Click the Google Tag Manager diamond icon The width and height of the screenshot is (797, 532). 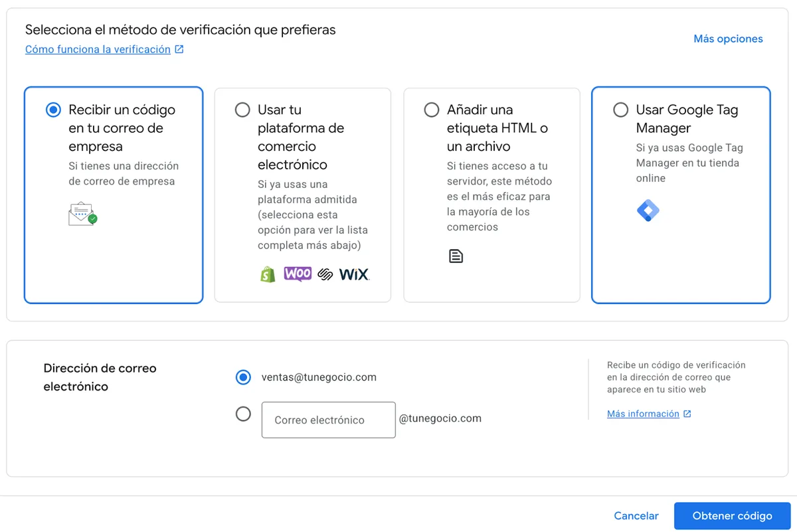click(648, 211)
